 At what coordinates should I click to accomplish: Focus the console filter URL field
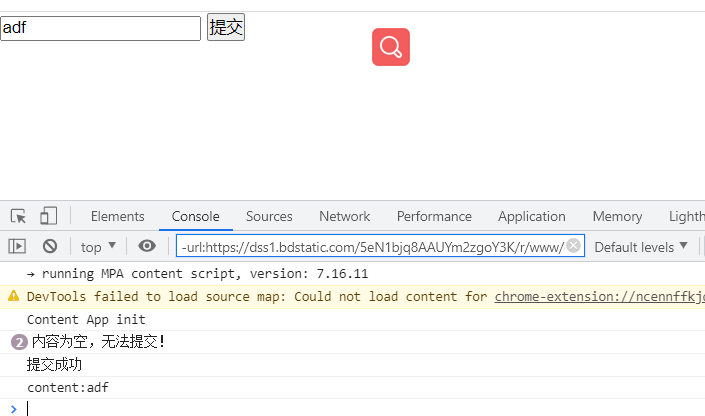380,246
